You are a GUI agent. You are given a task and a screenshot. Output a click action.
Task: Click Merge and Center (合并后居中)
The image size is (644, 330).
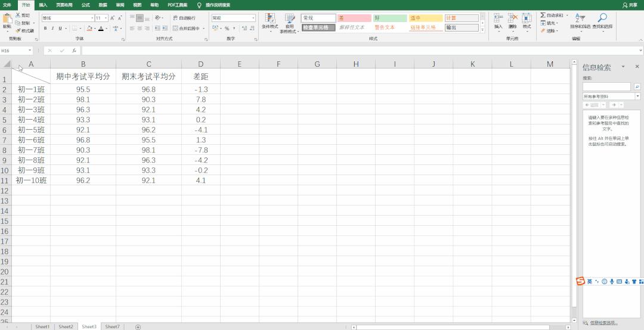(187, 29)
